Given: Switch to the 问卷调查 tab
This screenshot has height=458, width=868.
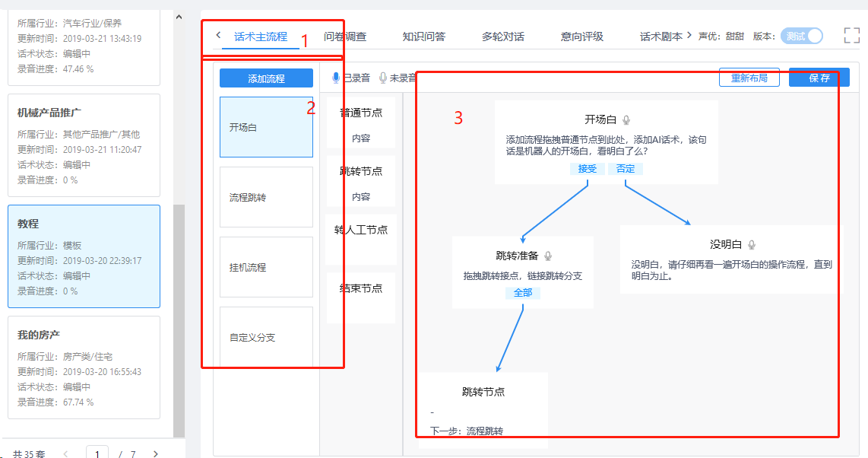Looking at the screenshot, I should [345, 37].
